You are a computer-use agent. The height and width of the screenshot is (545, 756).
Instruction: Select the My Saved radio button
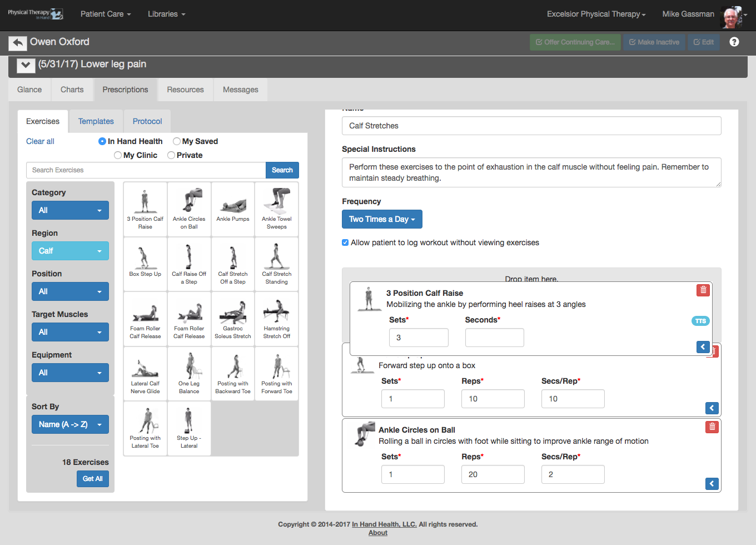point(177,141)
